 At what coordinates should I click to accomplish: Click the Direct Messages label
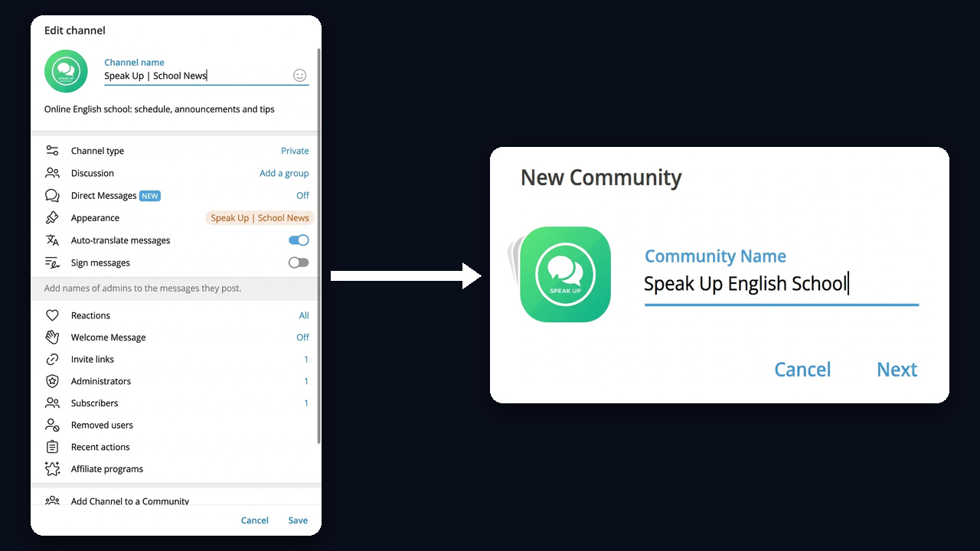point(103,195)
